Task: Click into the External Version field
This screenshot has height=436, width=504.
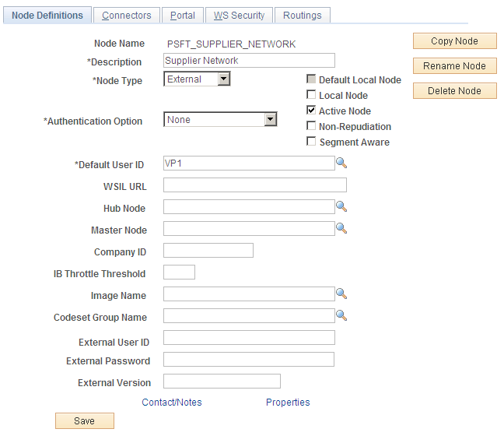Action: (x=222, y=381)
